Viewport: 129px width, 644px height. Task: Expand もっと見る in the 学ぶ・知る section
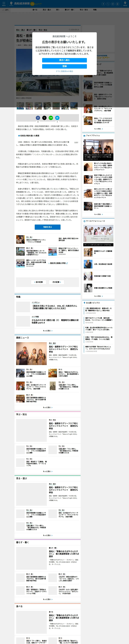48,471
